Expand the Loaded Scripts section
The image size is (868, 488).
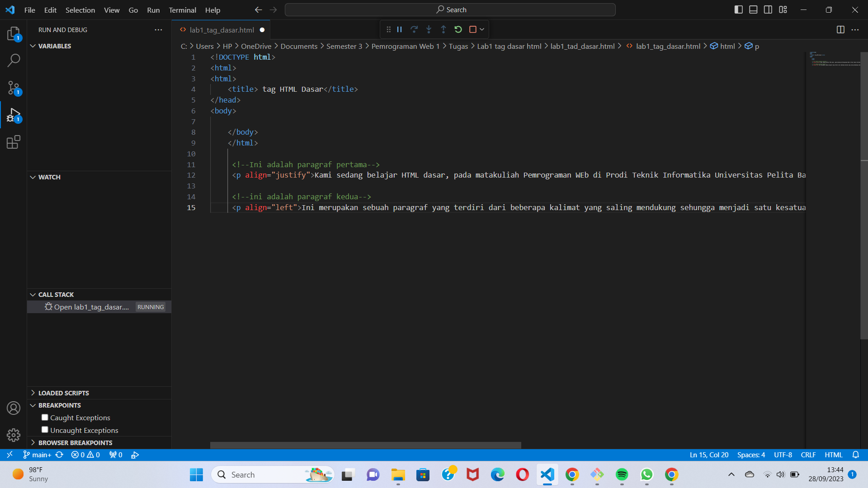coord(33,393)
